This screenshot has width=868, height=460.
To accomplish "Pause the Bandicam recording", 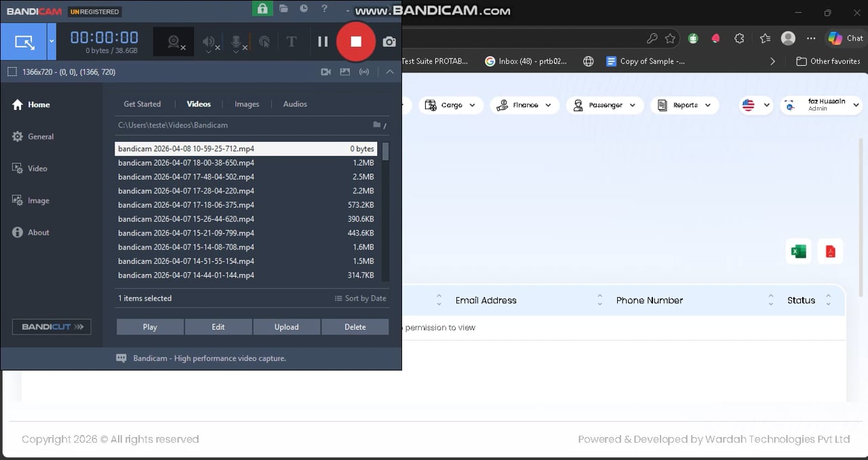I will (x=323, y=41).
